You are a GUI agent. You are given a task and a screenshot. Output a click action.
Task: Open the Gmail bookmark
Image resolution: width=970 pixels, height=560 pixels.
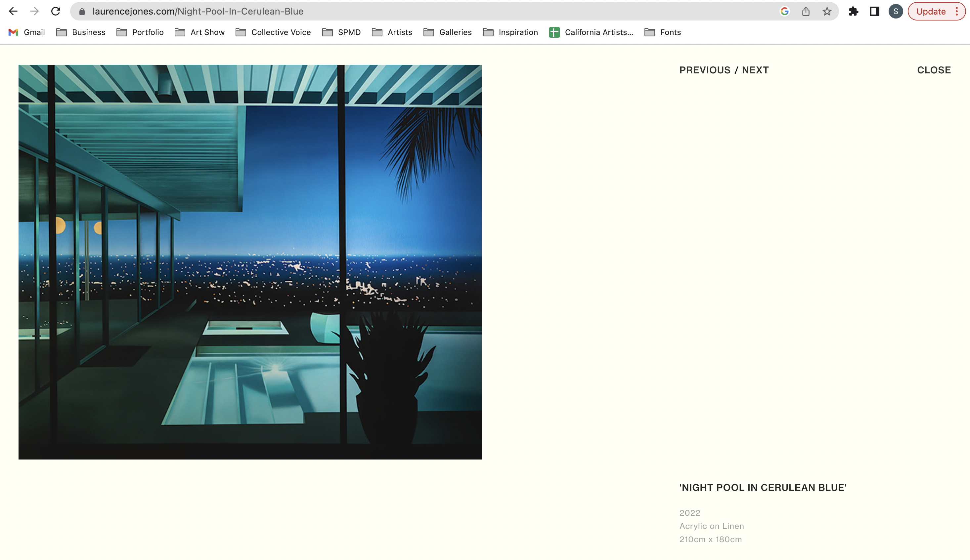click(26, 32)
